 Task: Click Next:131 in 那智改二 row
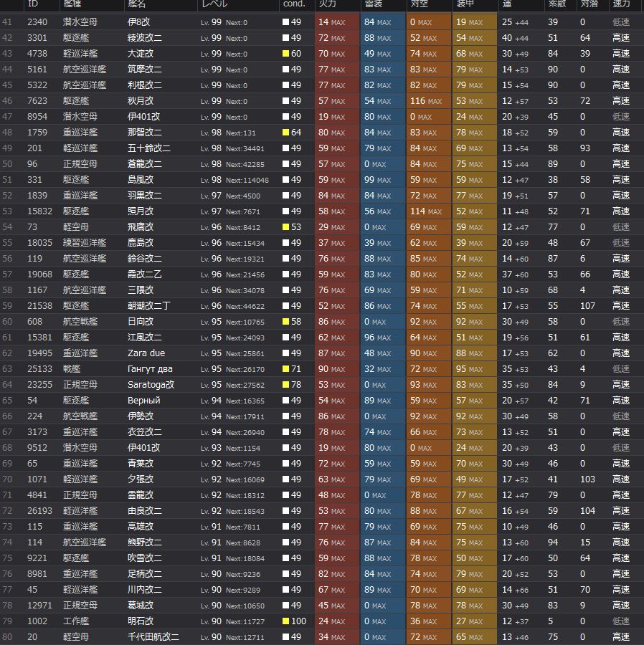point(241,133)
